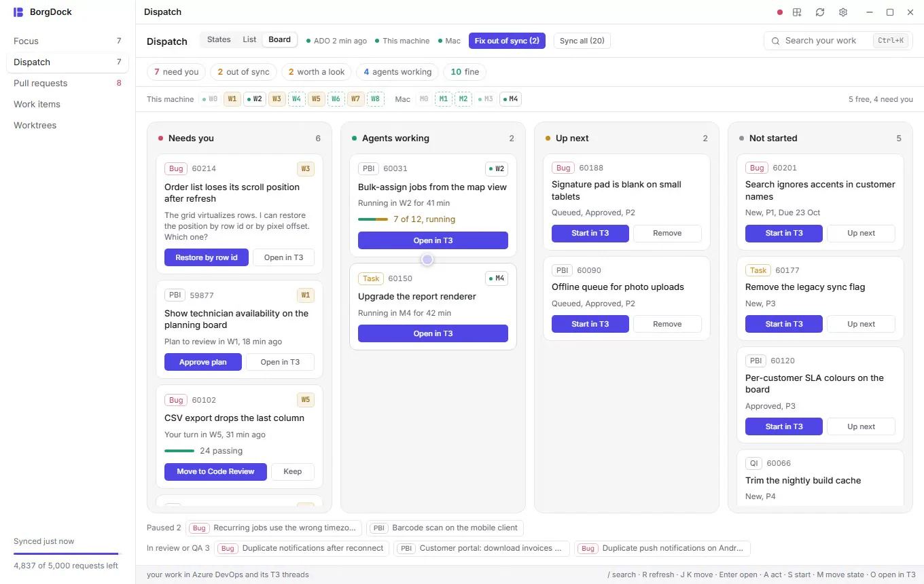Viewport: 924px width, 584px height.
Task: Start 'Signature pad is blank' in T3
Action: pyautogui.click(x=590, y=233)
